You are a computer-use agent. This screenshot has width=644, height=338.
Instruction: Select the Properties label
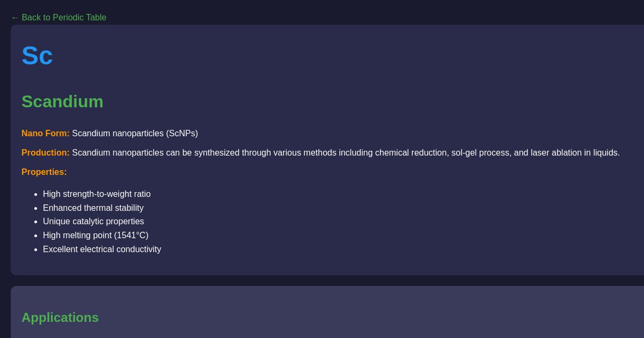(x=44, y=172)
